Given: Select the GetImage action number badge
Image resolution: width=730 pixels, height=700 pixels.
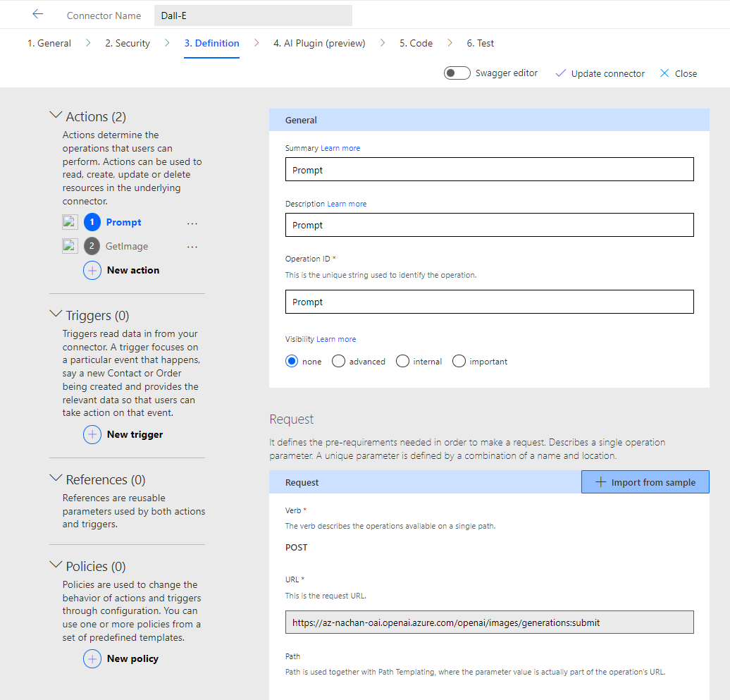Looking at the screenshot, I should click(x=92, y=246).
